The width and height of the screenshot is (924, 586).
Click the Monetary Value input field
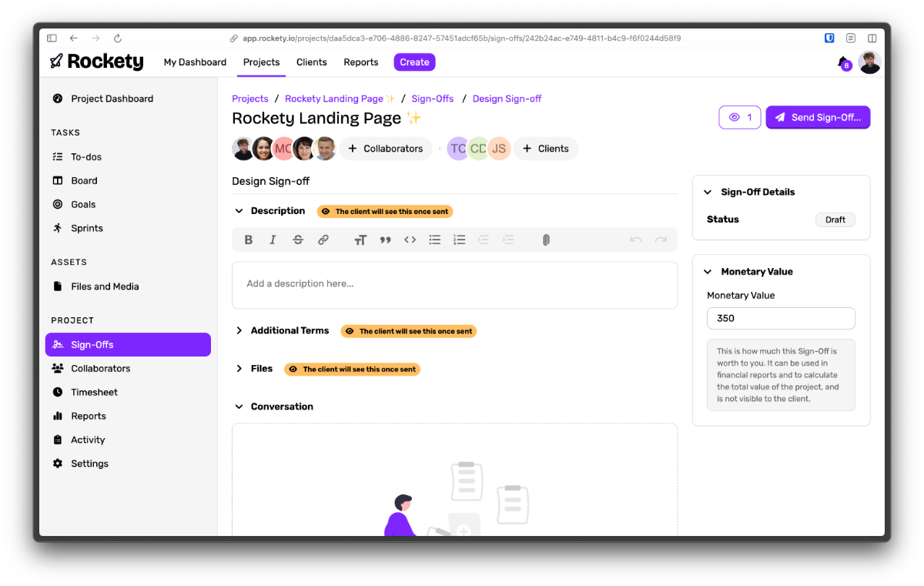click(x=780, y=318)
